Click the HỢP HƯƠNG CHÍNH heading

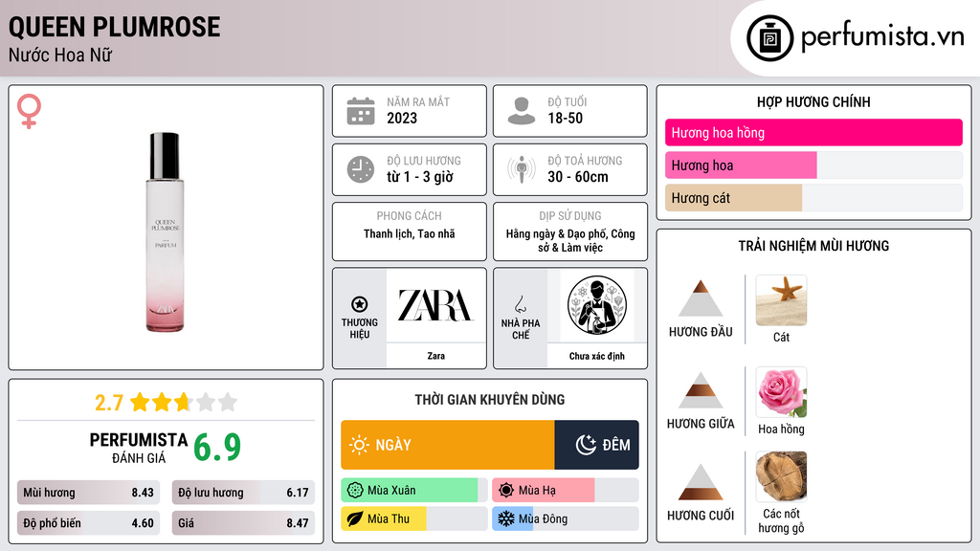click(813, 101)
